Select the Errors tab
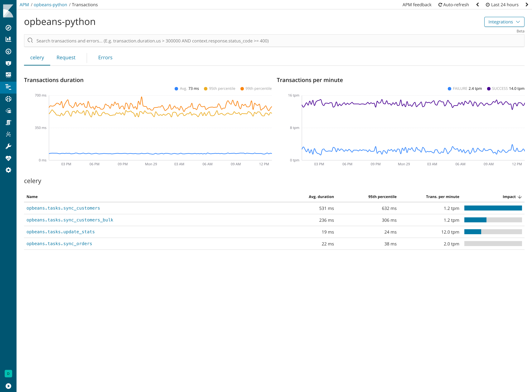Viewport: 532px width, 392px height. tap(105, 57)
